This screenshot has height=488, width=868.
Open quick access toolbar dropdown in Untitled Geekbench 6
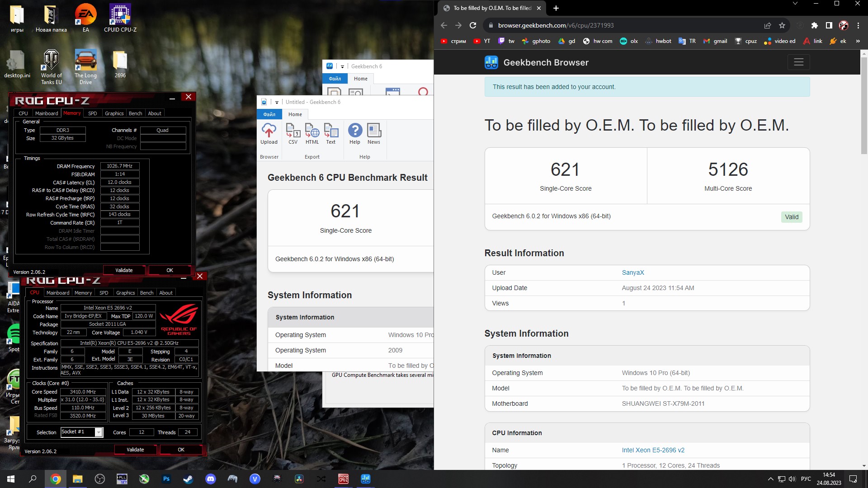pos(277,102)
